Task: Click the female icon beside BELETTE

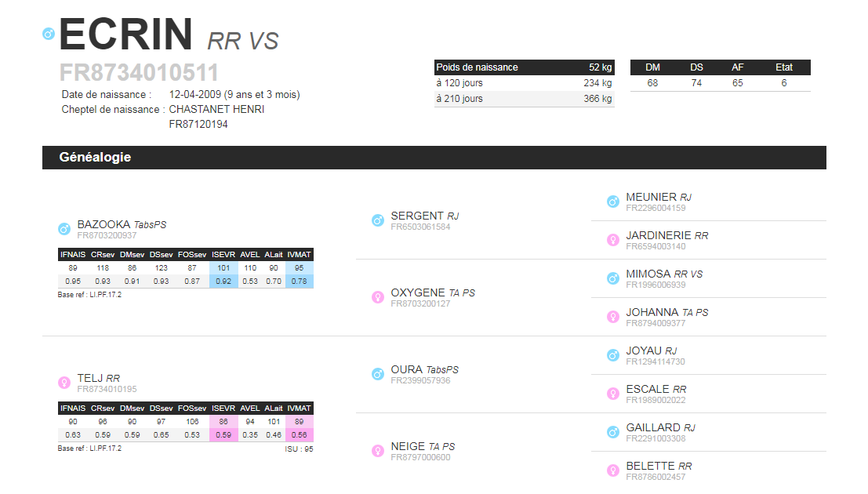Action: tap(613, 470)
